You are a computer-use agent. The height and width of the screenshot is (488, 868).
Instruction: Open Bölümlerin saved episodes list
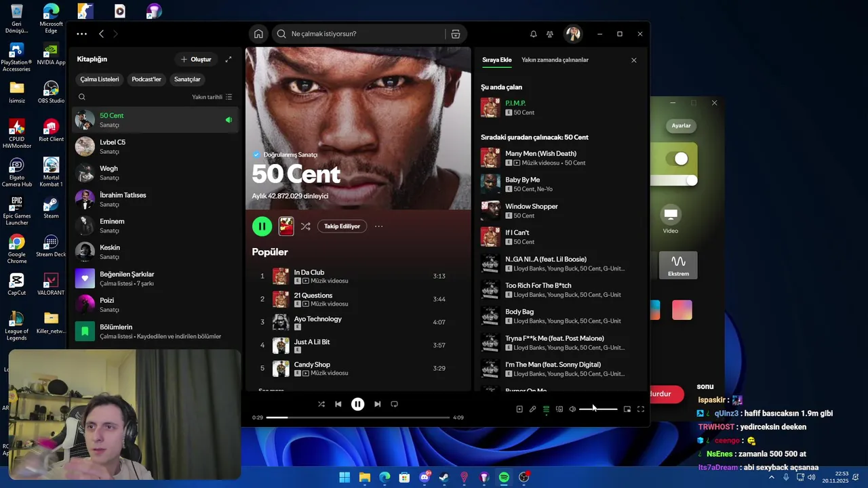155,331
